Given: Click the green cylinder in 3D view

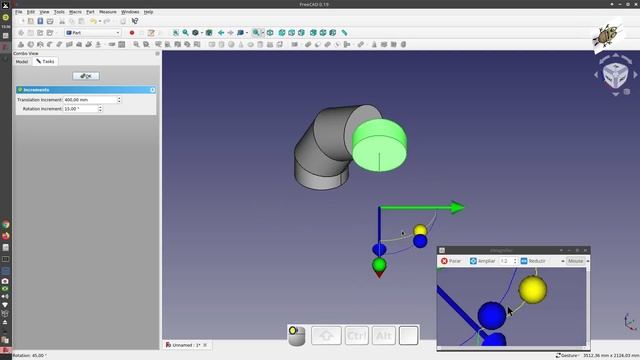Looking at the screenshot, I should [379, 145].
